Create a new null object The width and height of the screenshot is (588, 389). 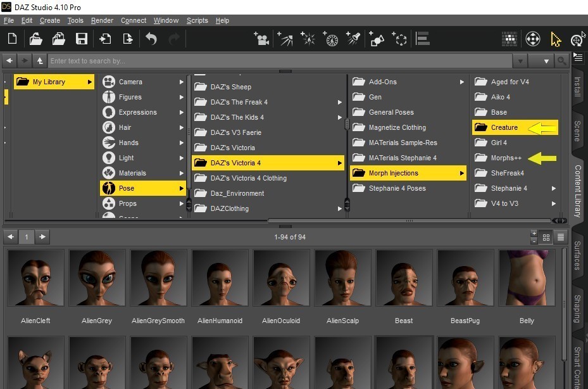tap(400, 39)
